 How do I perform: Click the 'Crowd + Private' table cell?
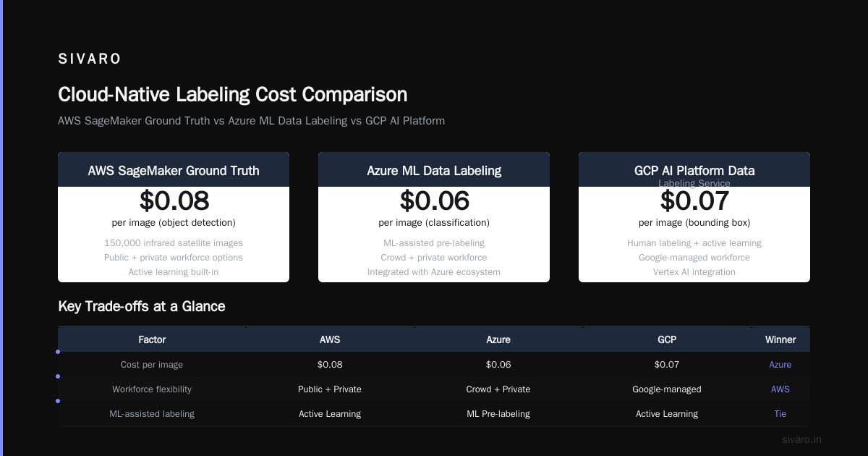[x=498, y=389]
